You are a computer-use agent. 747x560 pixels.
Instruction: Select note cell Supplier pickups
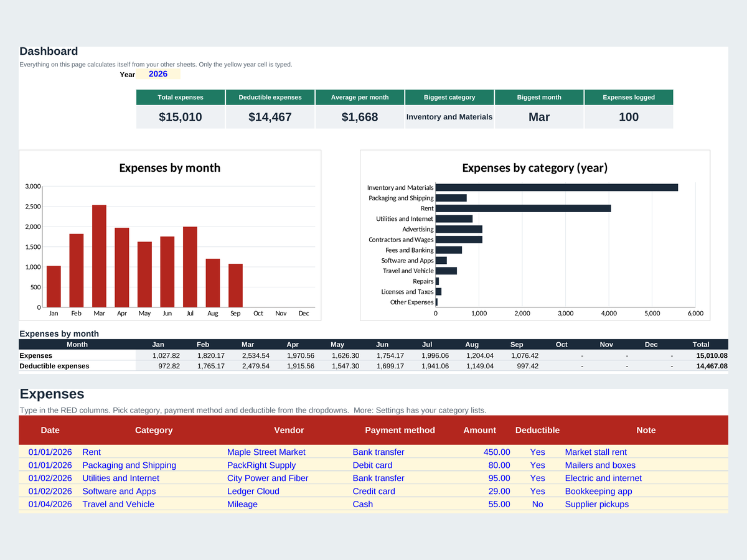(x=646, y=504)
